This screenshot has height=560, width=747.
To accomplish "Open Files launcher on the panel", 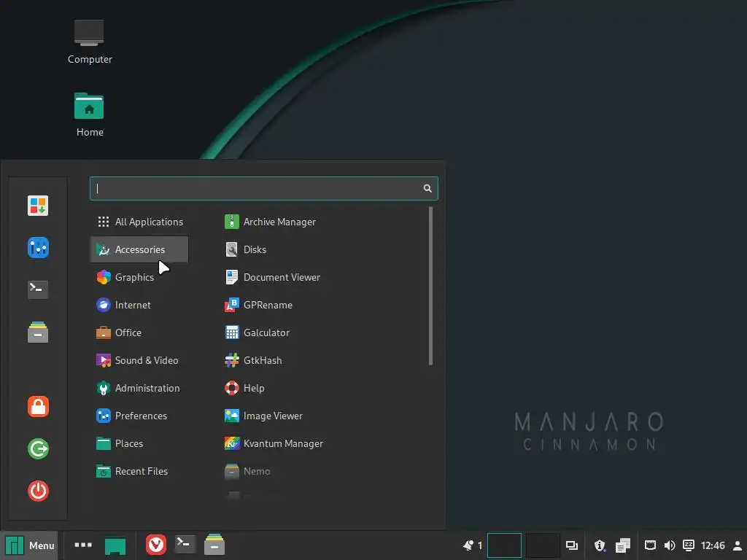I will 214,545.
